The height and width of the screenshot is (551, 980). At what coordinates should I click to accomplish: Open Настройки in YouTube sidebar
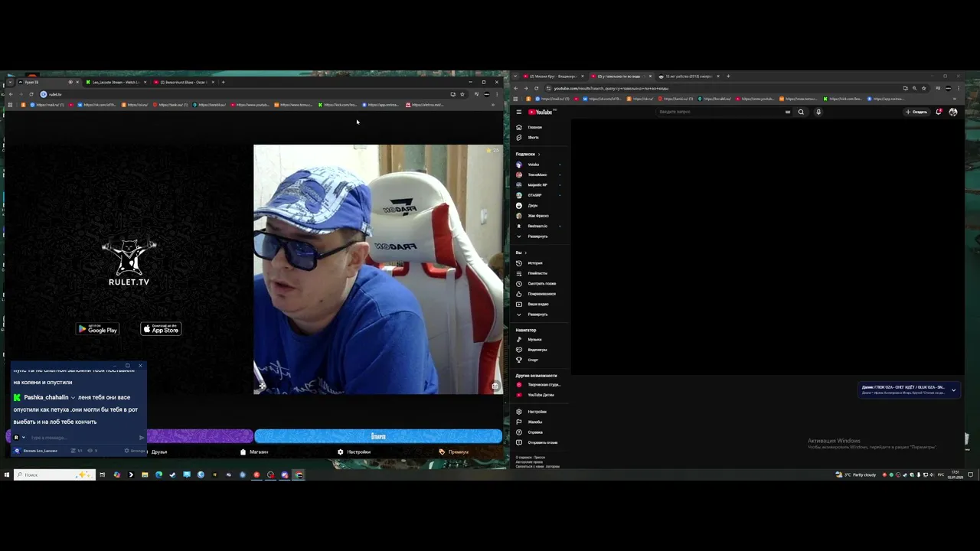[x=537, y=412]
